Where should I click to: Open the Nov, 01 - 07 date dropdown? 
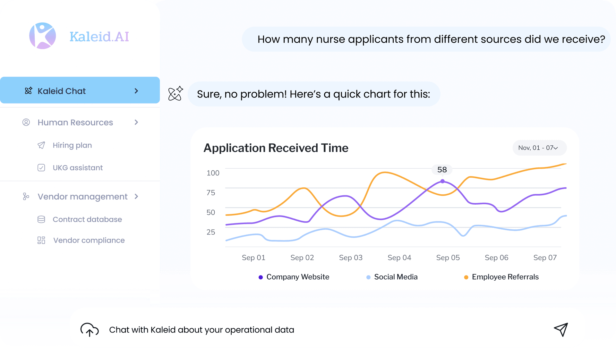[x=539, y=148]
